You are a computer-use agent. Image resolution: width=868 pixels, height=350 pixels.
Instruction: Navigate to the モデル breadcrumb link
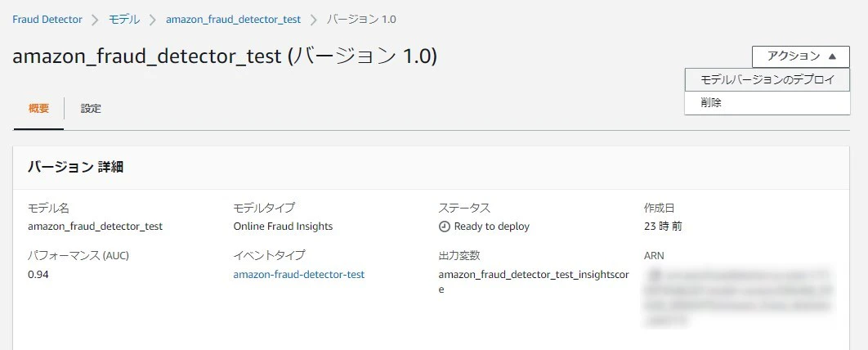(124, 19)
